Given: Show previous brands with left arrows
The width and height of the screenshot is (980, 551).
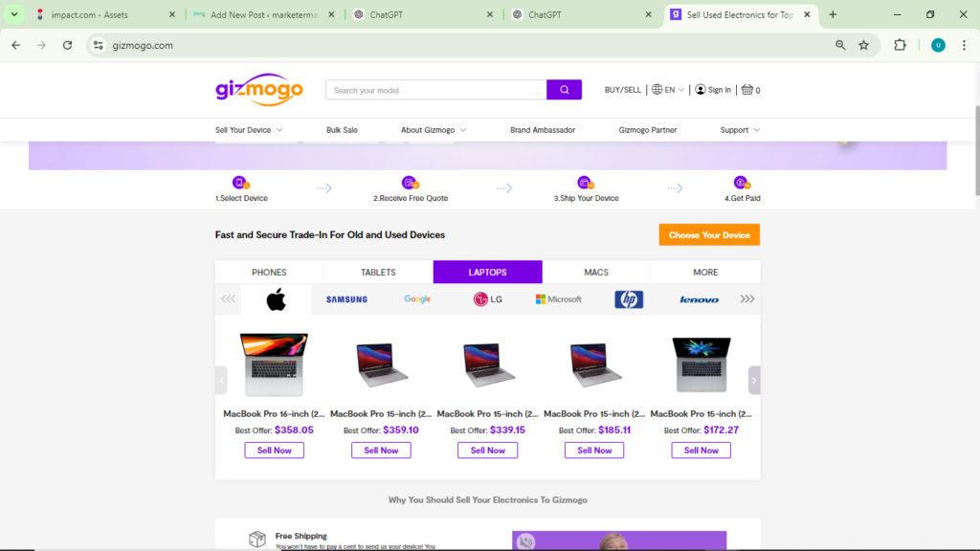Looking at the screenshot, I should 228,299.
